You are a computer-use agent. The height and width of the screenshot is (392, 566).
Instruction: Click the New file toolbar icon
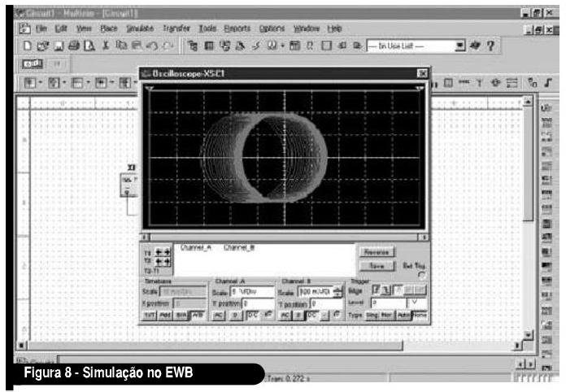[x=27, y=43]
